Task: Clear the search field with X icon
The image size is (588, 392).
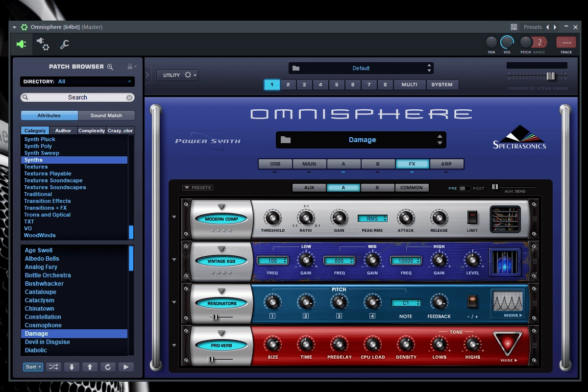Action: (129, 98)
